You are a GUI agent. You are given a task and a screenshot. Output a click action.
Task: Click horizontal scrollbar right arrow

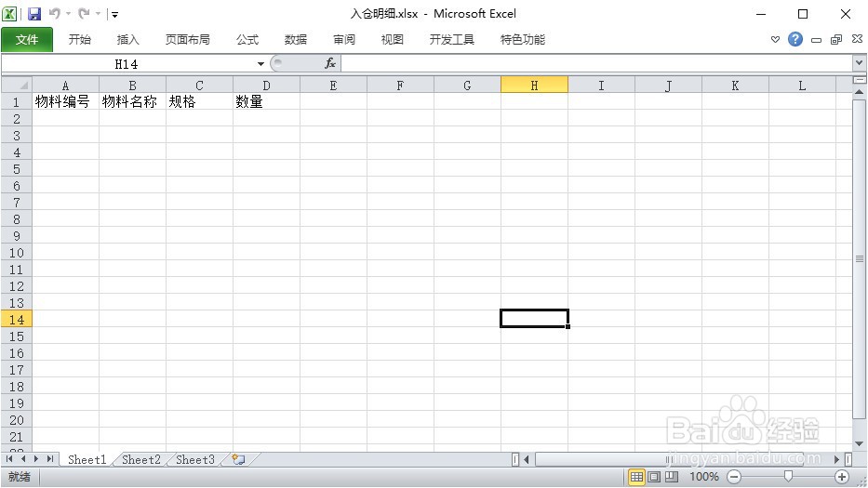(x=836, y=459)
